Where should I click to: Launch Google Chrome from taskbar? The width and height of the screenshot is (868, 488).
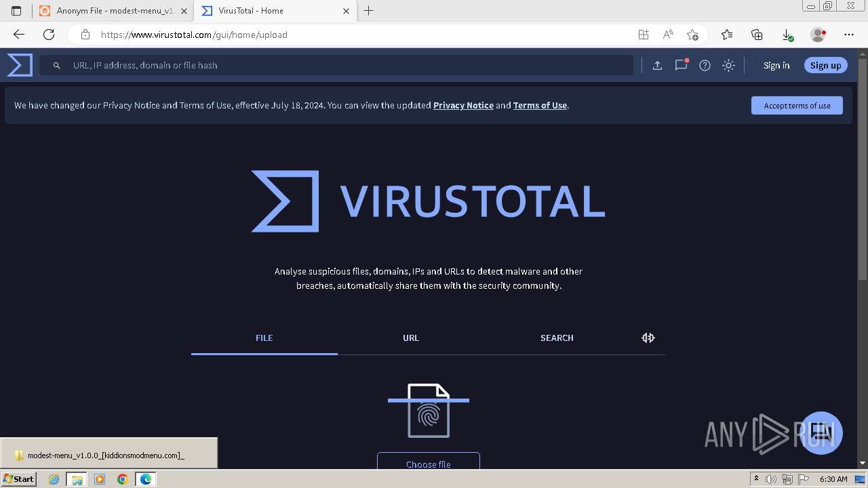point(122,479)
